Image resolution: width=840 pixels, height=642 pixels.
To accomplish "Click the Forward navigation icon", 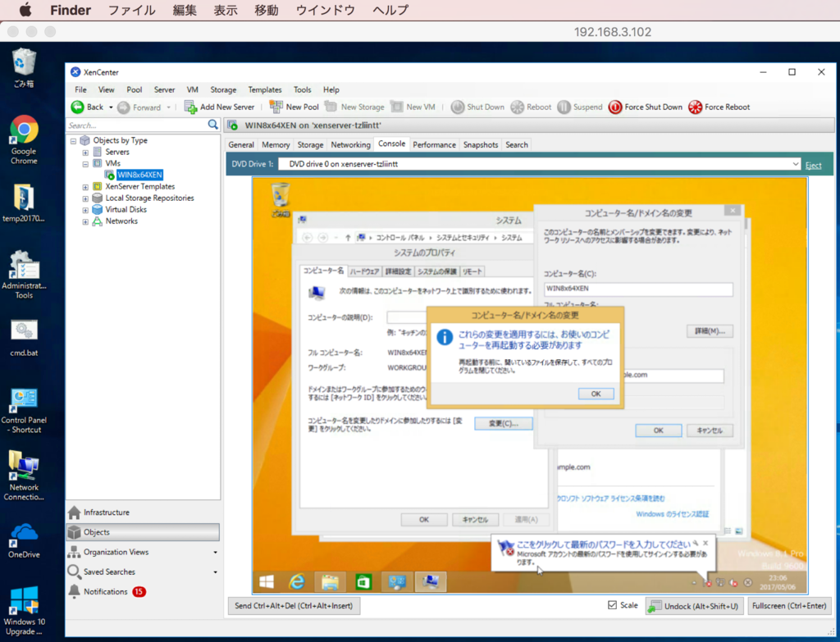I will point(124,107).
